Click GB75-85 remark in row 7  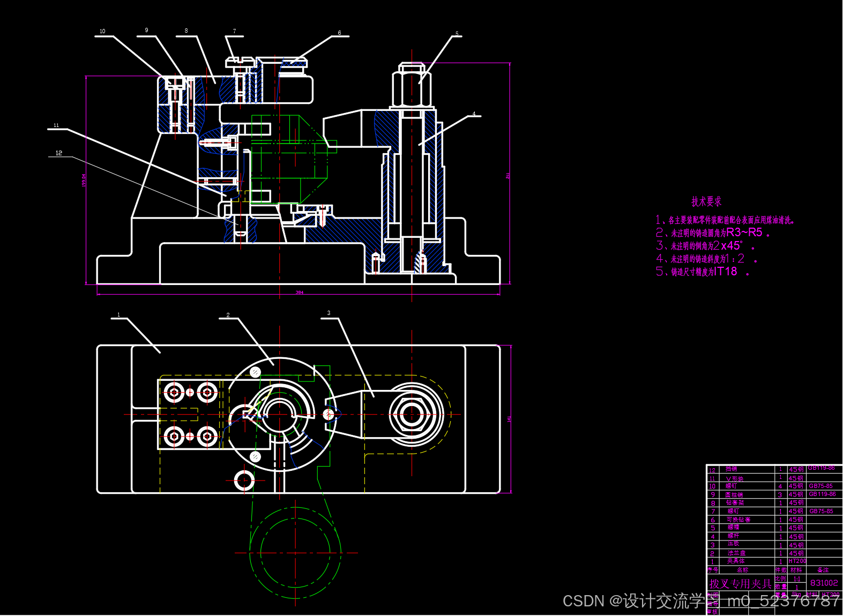click(821, 511)
